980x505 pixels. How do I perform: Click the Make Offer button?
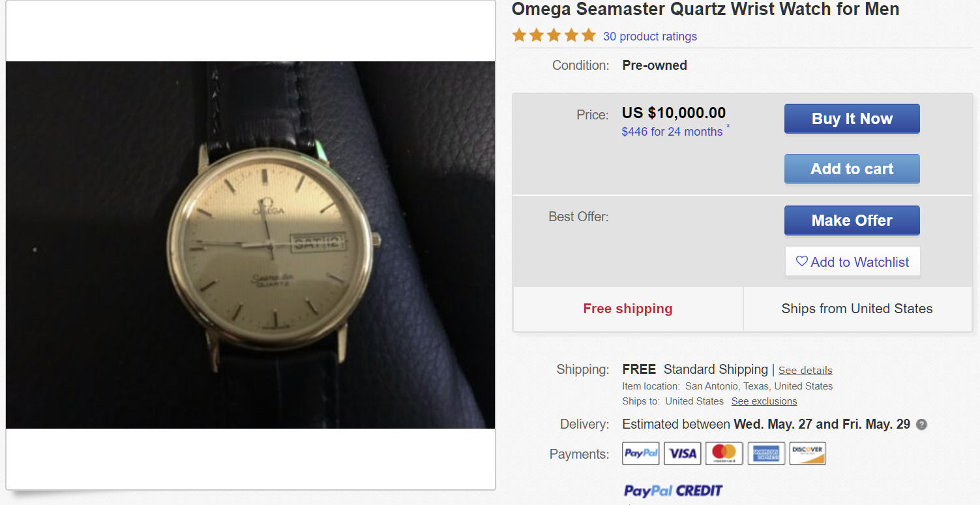pos(852,221)
